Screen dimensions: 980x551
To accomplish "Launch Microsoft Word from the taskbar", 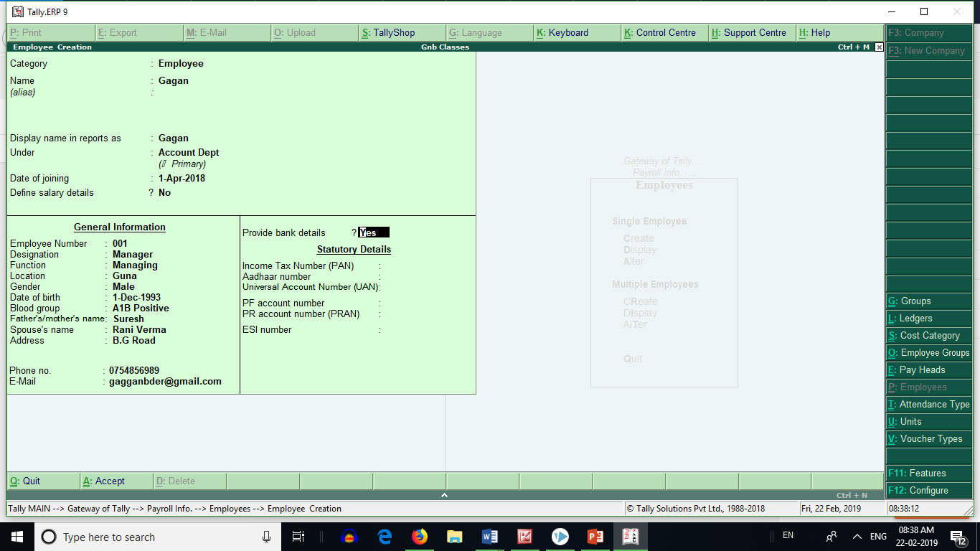I will [489, 537].
